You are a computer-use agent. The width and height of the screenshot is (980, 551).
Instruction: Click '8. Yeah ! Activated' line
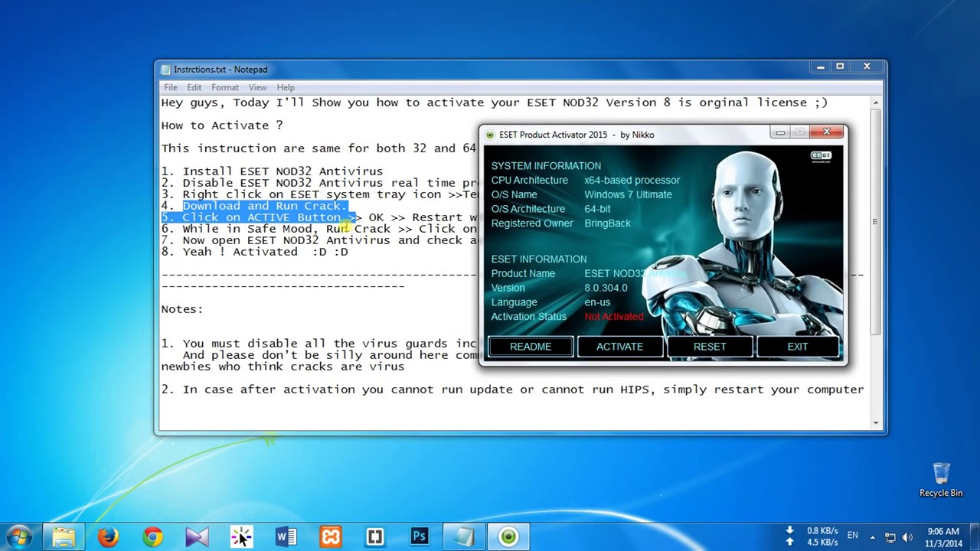click(254, 252)
